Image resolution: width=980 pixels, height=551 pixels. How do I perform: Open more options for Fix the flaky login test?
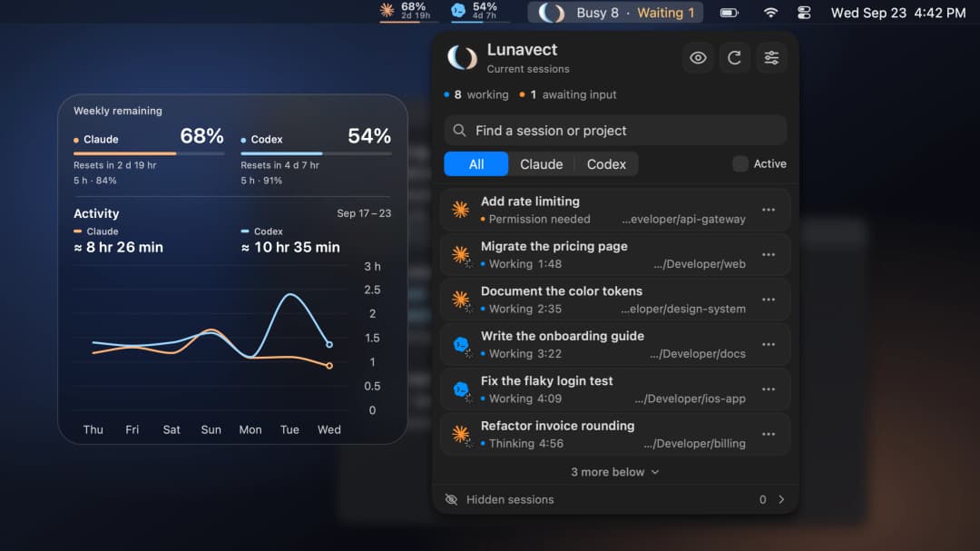[769, 389]
